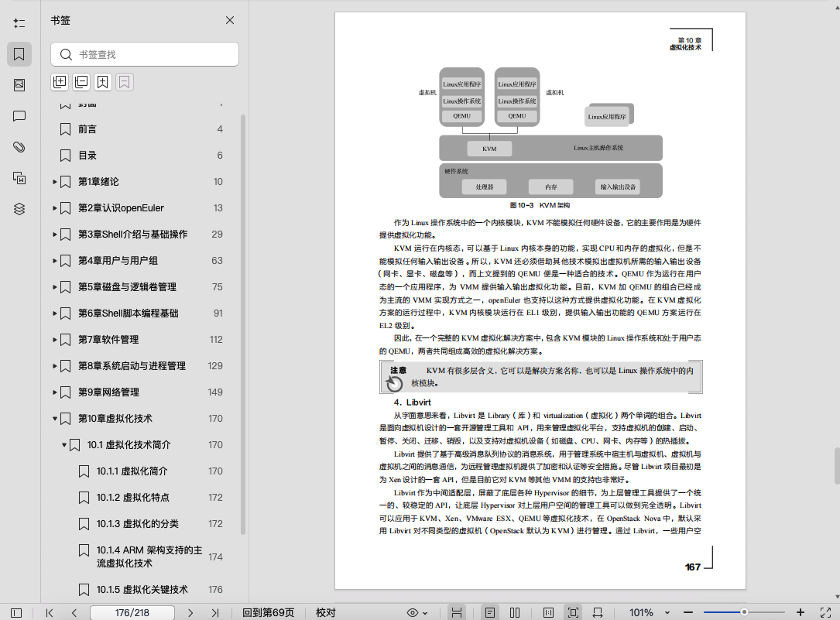Image resolution: width=840 pixels, height=620 pixels.
Task: Jump to 10.1.4 ARM 架构支持的主流虚拟化技术
Action: coord(151,557)
